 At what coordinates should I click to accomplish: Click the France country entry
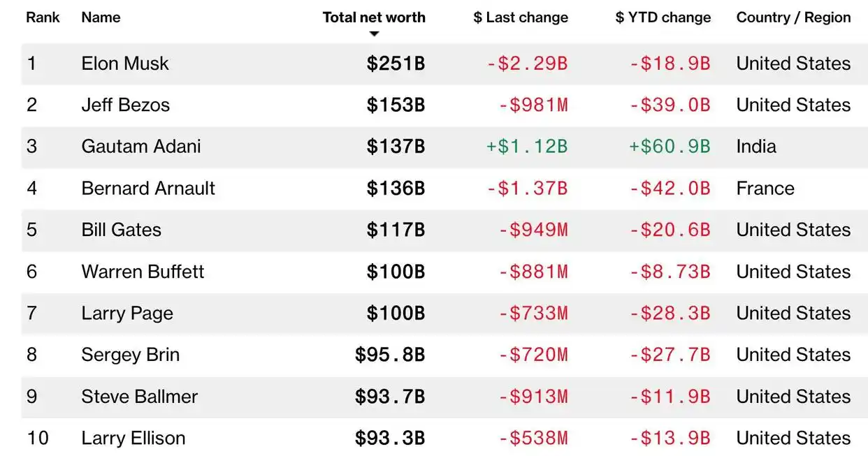[x=765, y=189]
